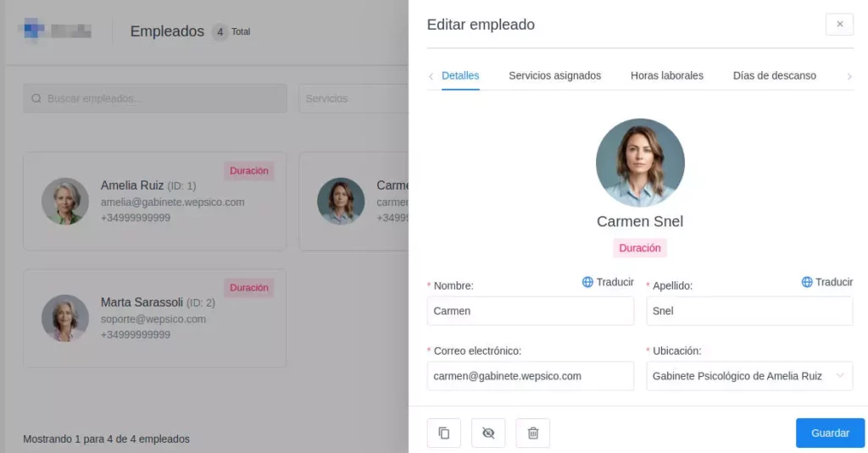This screenshot has width=868, height=453.
Task: Click Carmen Snel's large profile photo
Action: point(640,163)
